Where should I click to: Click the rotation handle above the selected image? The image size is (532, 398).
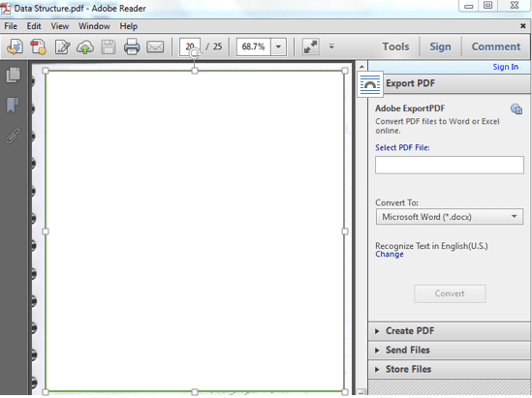(195, 53)
